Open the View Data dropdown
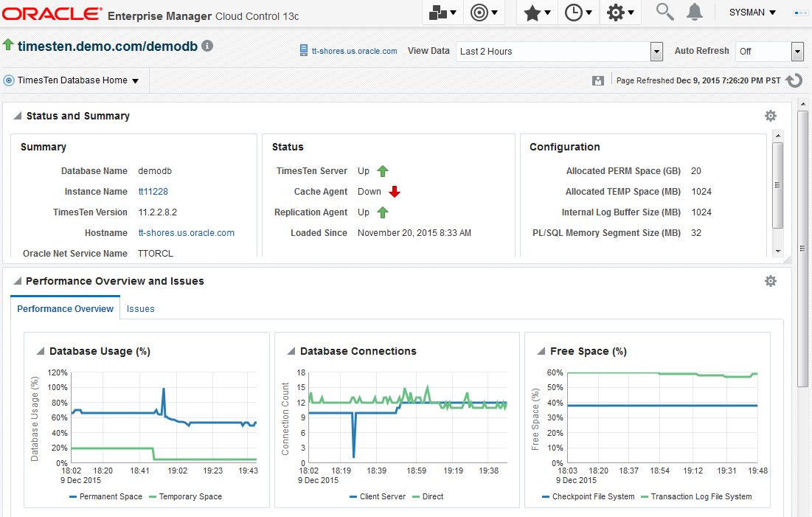 click(656, 52)
